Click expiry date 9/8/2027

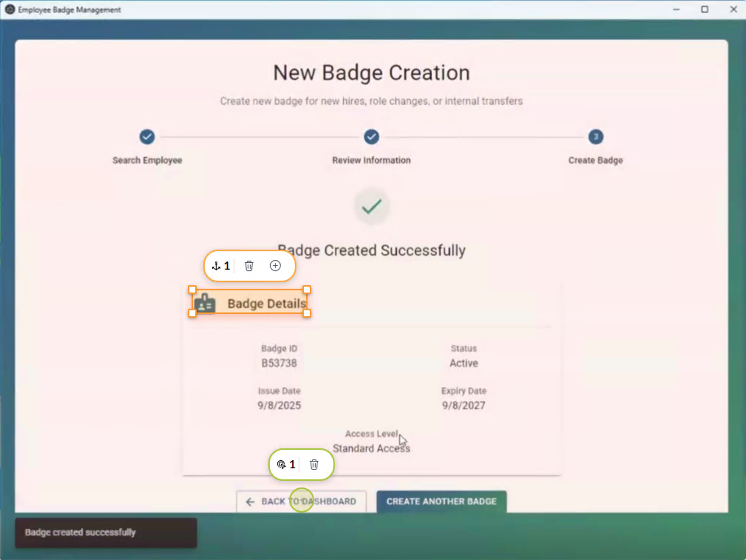[464, 405]
